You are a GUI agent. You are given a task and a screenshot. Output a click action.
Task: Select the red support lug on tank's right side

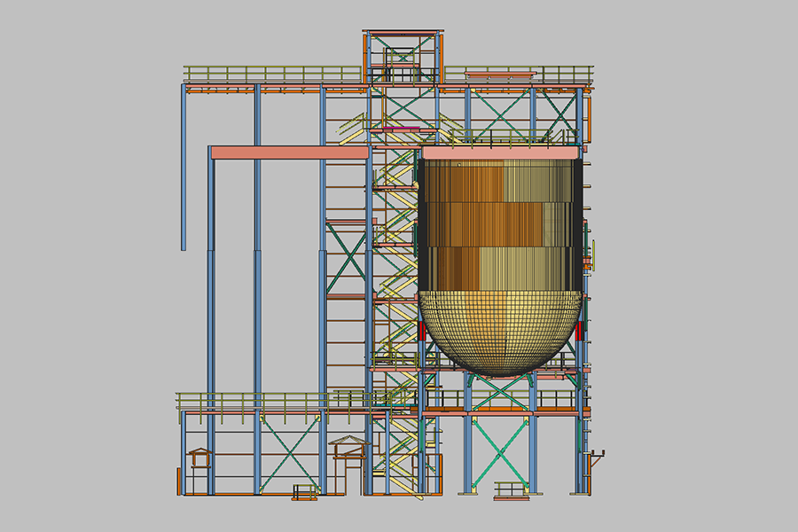[x=581, y=332]
